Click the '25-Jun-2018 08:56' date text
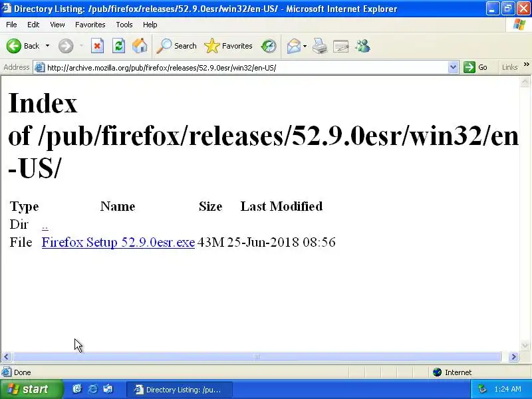This screenshot has height=399, width=532. [281, 242]
